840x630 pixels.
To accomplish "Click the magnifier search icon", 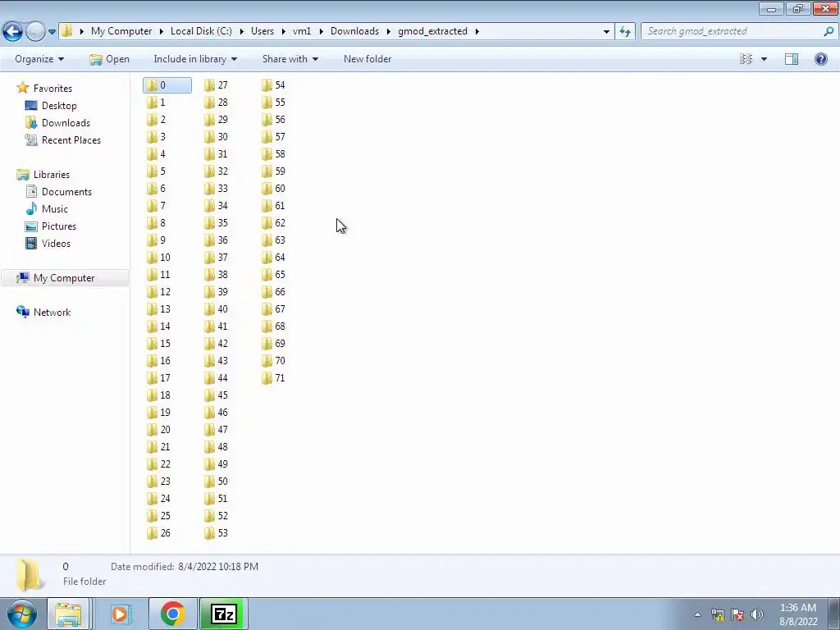I will point(829,31).
